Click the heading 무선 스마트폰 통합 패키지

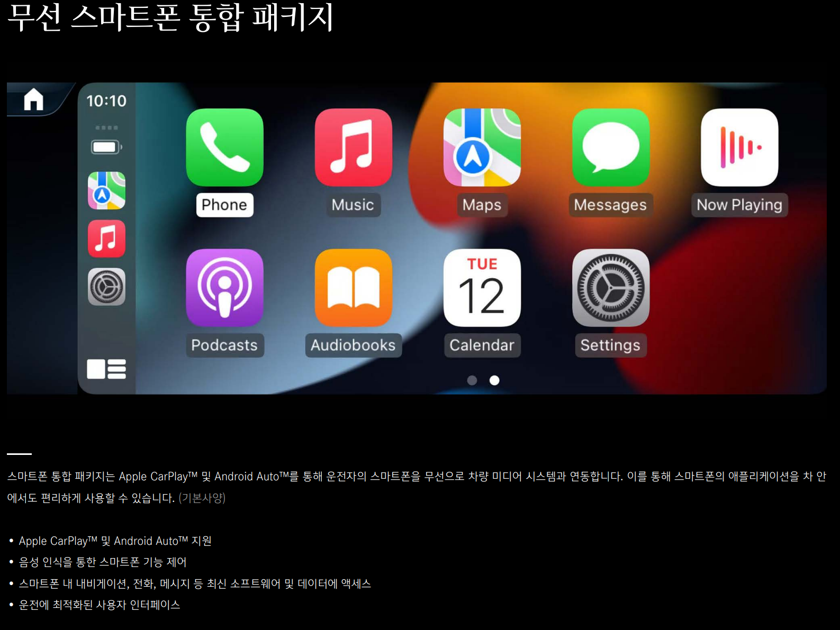170,17
